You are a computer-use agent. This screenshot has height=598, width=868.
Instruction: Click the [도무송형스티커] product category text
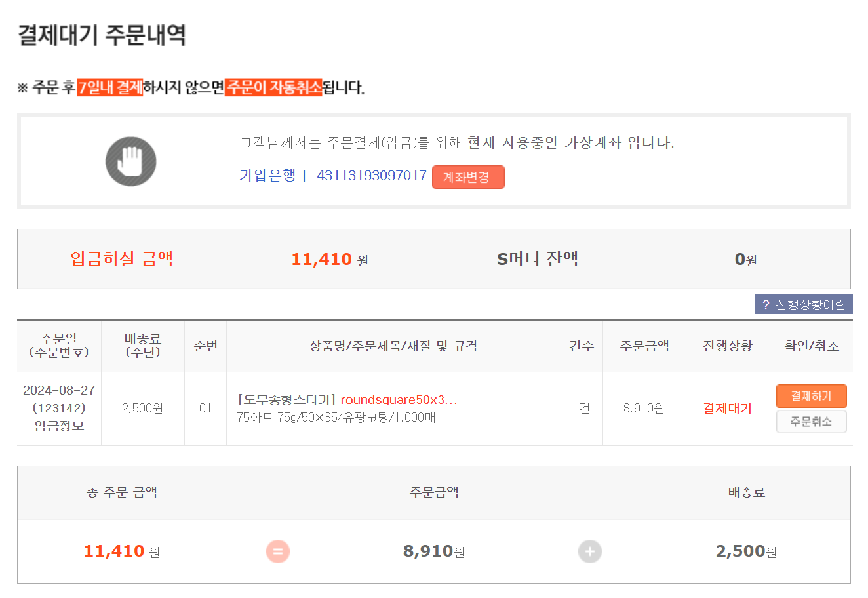(287, 399)
